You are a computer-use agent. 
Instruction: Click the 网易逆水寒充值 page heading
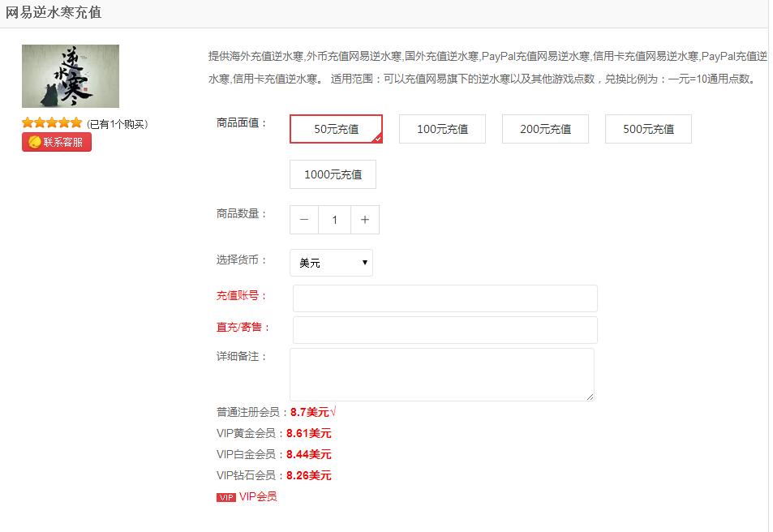click(54, 12)
